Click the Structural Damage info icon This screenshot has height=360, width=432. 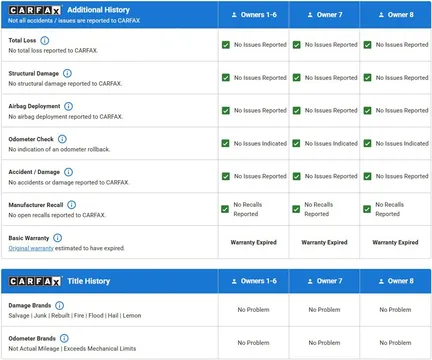[x=67, y=73]
